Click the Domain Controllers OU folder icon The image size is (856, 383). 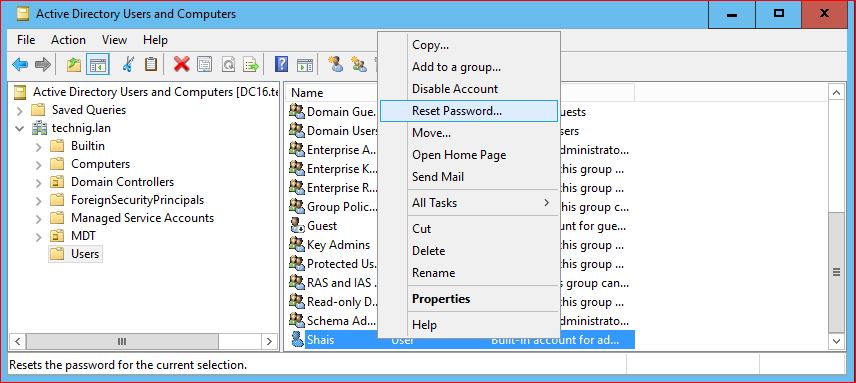[57, 182]
